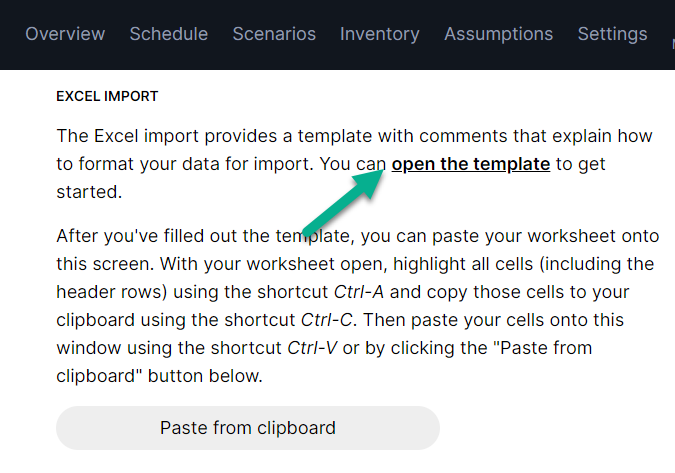The image size is (675, 473).
Task: Click the word "started." ending first paragraph
Action: coord(89,191)
